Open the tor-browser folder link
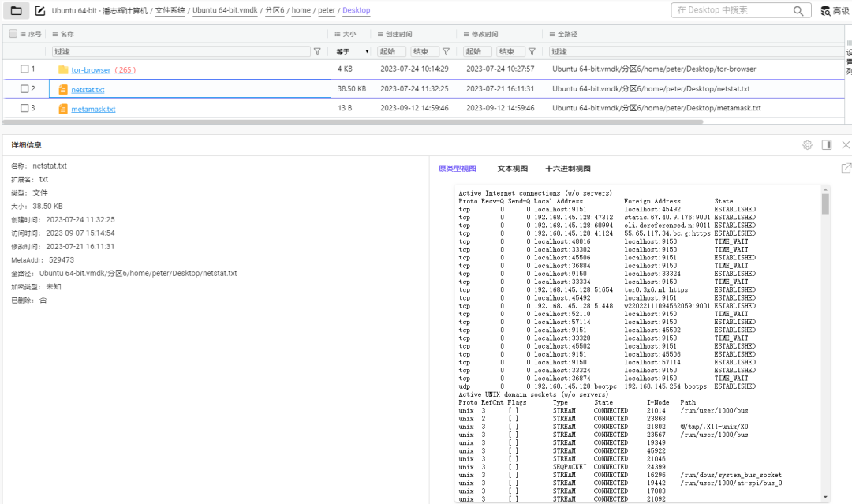 tap(91, 69)
